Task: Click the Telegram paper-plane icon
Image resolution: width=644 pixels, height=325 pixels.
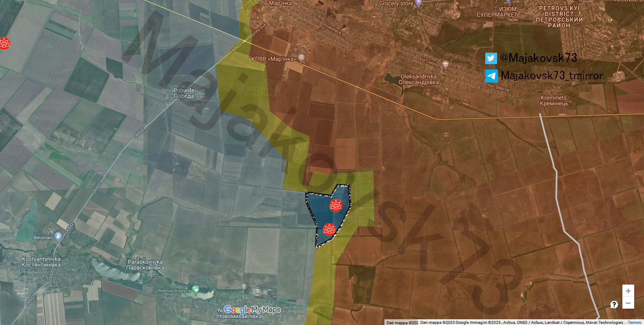Action: (491, 76)
